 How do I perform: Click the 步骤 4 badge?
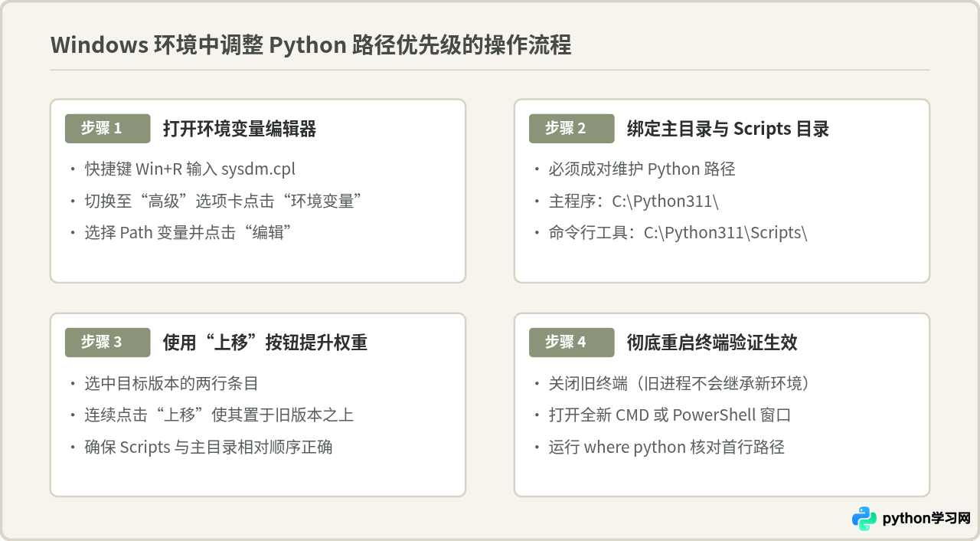pos(571,343)
